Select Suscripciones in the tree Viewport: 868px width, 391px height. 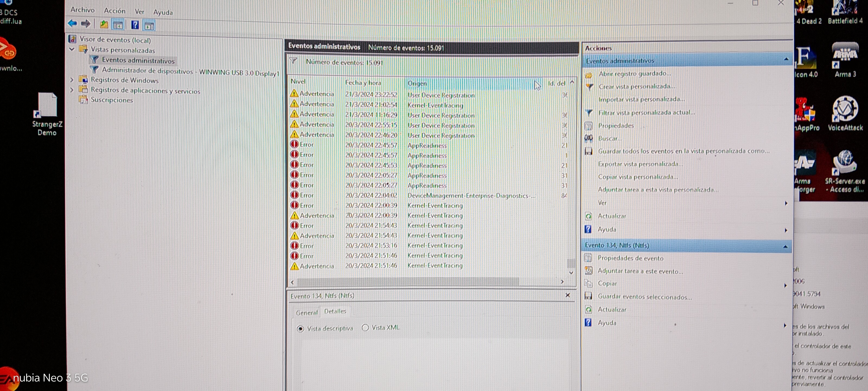pos(111,100)
